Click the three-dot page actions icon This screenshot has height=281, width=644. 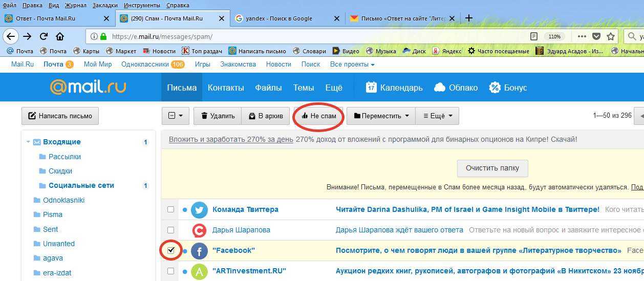[582, 36]
